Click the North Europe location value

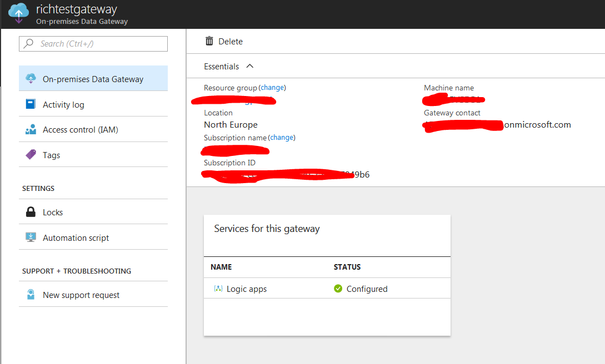click(231, 124)
